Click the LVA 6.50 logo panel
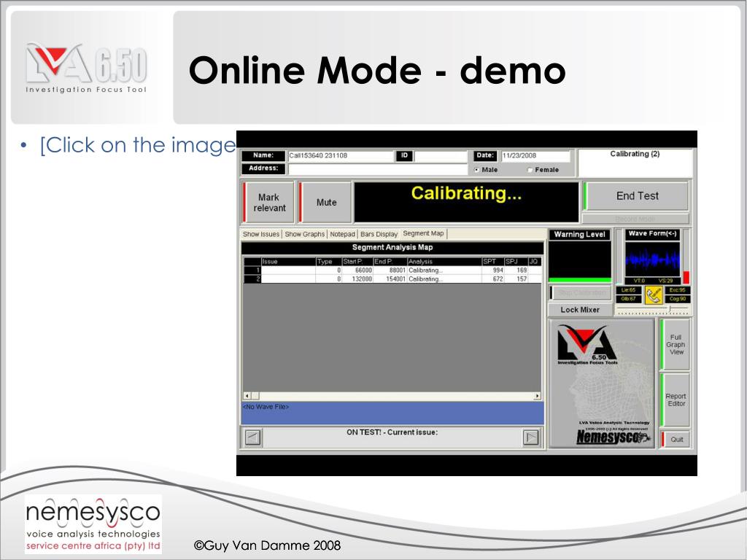The height and width of the screenshot is (560, 747). point(602,384)
